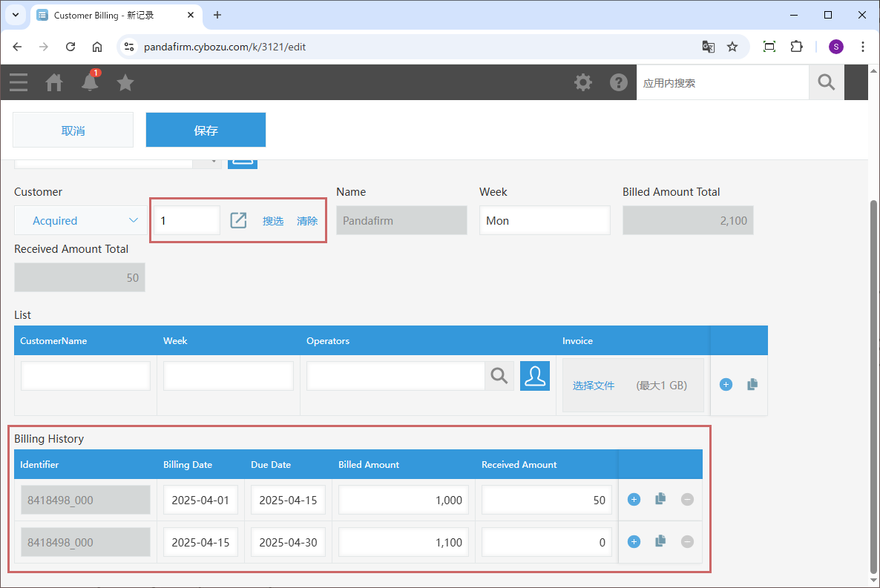Click the 选择文件 file chooser link
This screenshot has width=880, height=588.
pos(593,386)
